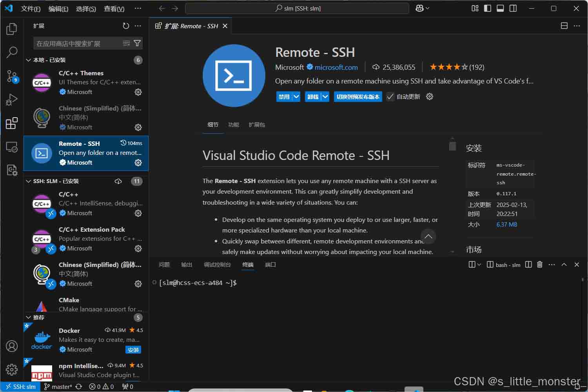588x392 pixels.
Task: Open the Search view in activity bar
Action: pyautogui.click(x=12, y=52)
